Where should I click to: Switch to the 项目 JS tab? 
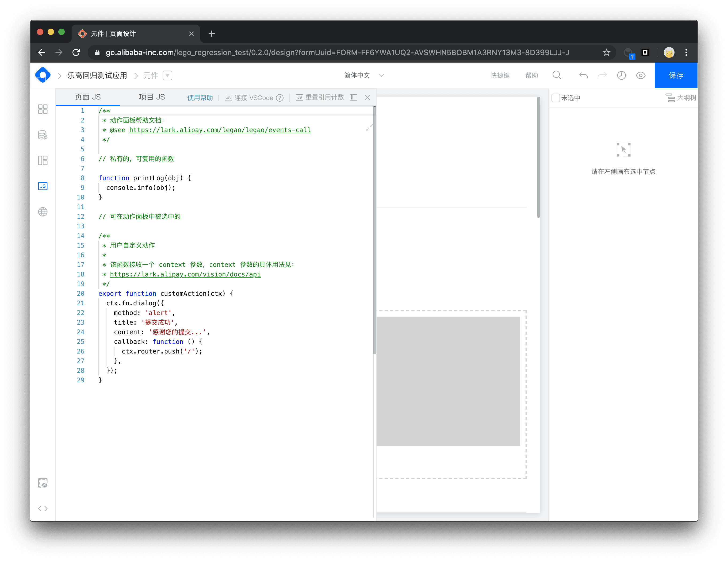click(152, 97)
